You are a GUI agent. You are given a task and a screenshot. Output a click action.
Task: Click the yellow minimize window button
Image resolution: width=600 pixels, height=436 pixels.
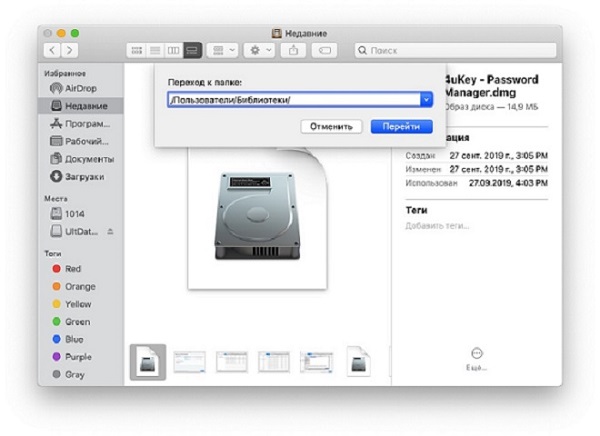pos(61,33)
